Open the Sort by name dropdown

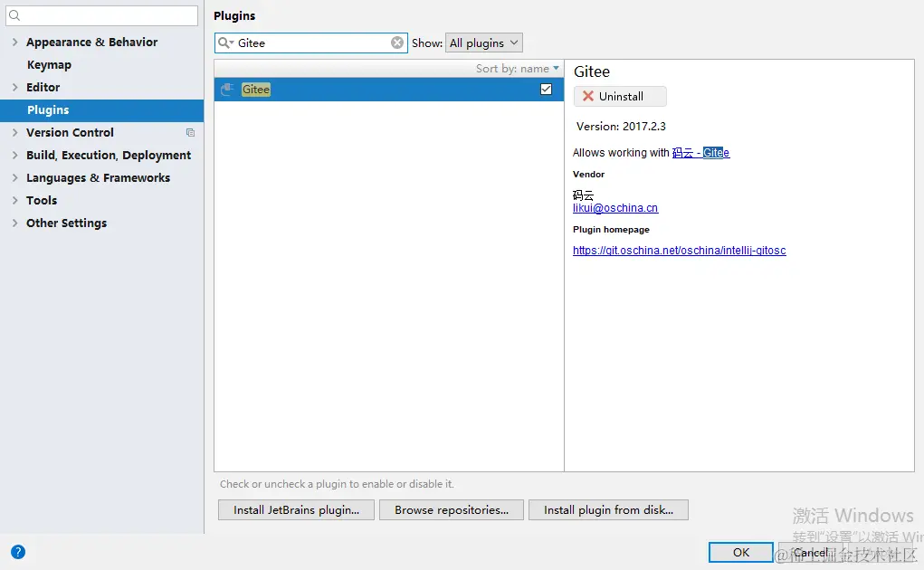(518, 69)
